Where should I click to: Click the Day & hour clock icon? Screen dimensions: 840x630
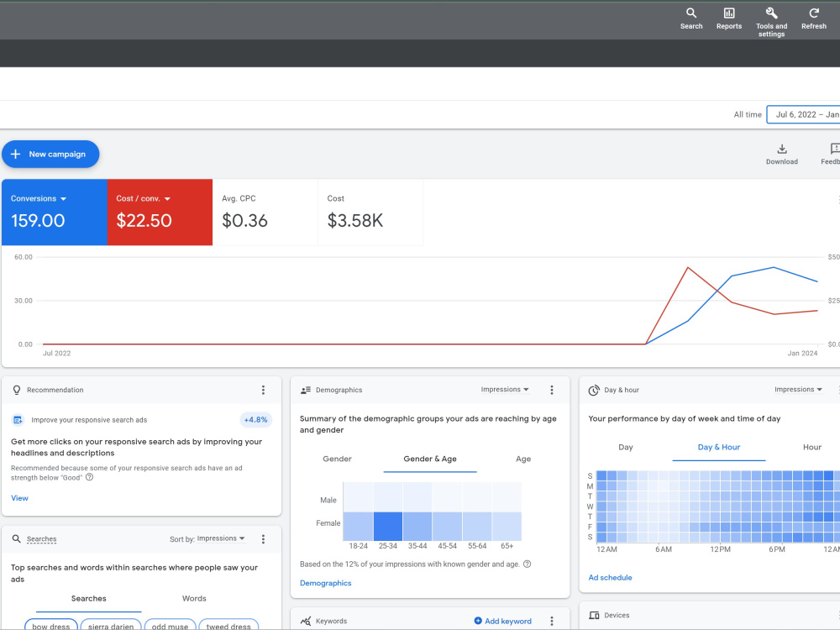pos(594,390)
